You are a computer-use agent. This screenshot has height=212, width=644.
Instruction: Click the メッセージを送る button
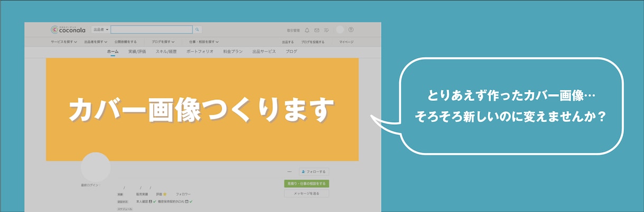point(306,193)
